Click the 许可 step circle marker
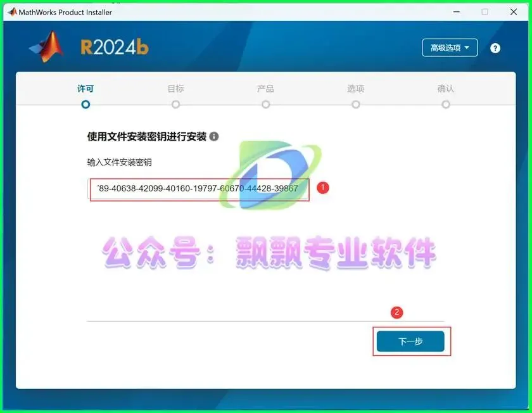 (85, 104)
